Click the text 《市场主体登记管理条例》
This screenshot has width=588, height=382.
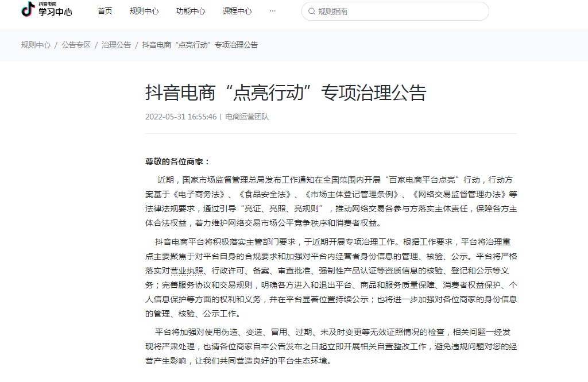point(352,194)
